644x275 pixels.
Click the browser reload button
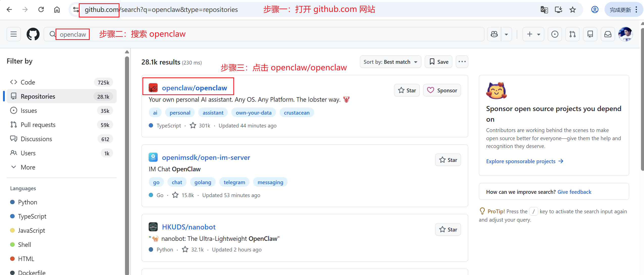pyautogui.click(x=41, y=10)
